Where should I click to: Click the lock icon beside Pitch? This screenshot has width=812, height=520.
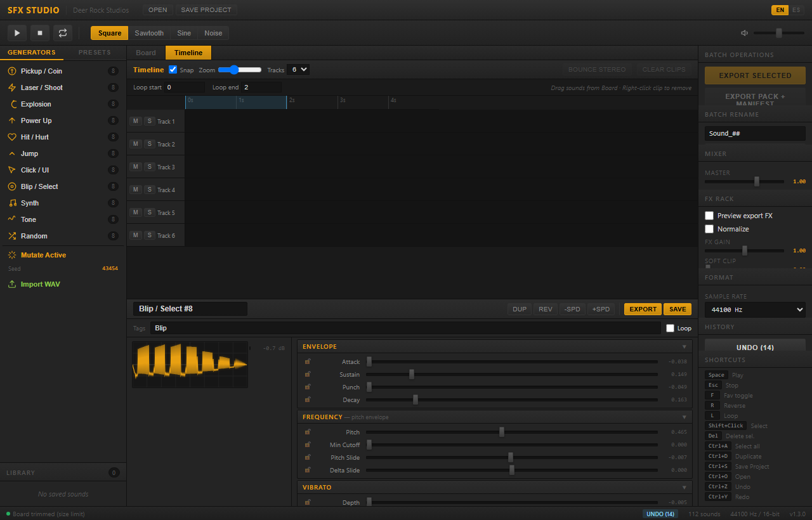click(x=308, y=432)
